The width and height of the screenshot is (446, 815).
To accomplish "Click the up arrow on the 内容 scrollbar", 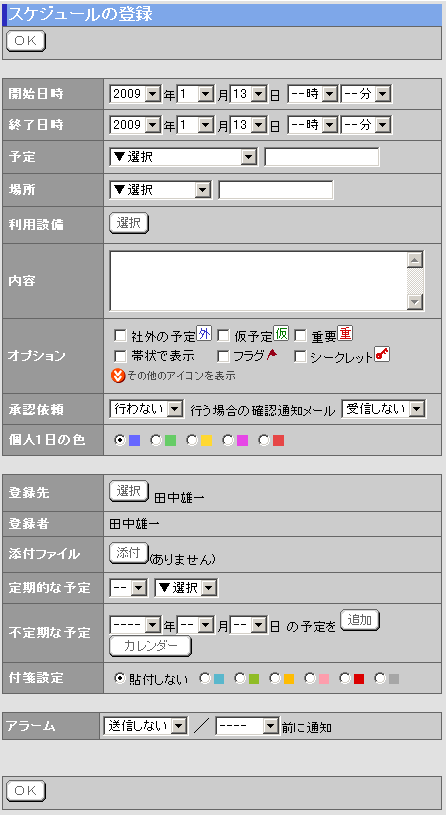I will pos(415,260).
